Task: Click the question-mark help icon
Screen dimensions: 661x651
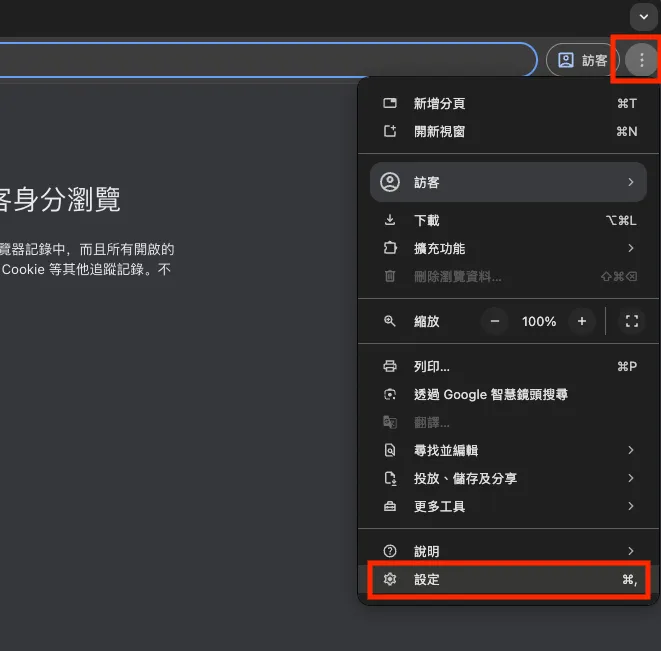Action: (390, 551)
